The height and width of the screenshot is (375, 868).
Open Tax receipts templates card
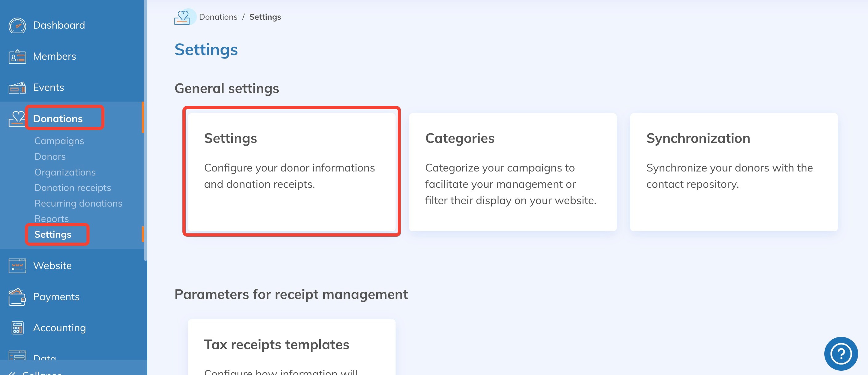(292, 347)
